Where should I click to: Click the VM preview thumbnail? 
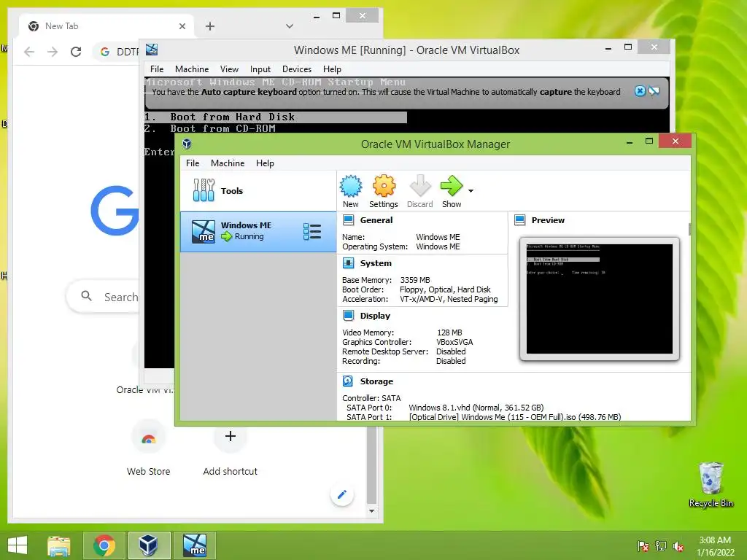600,298
